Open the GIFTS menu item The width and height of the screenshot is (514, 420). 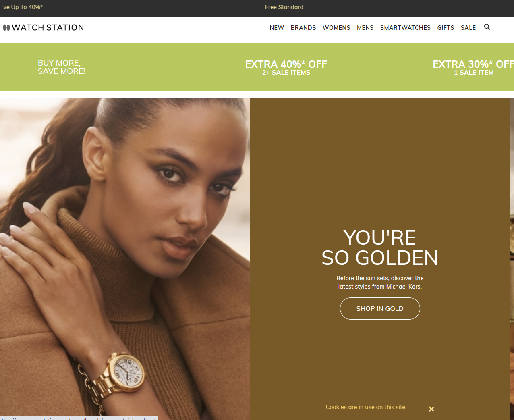(x=446, y=28)
